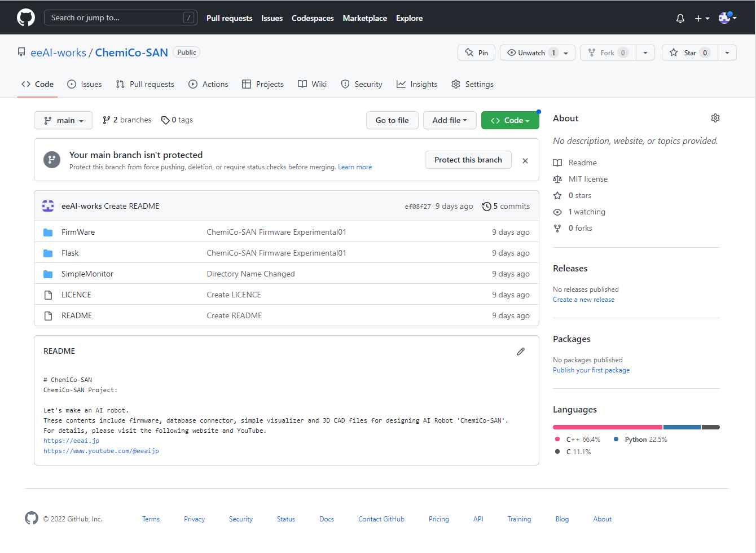Open the Projects tab
756x553 pixels.
[x=263, y=84]
